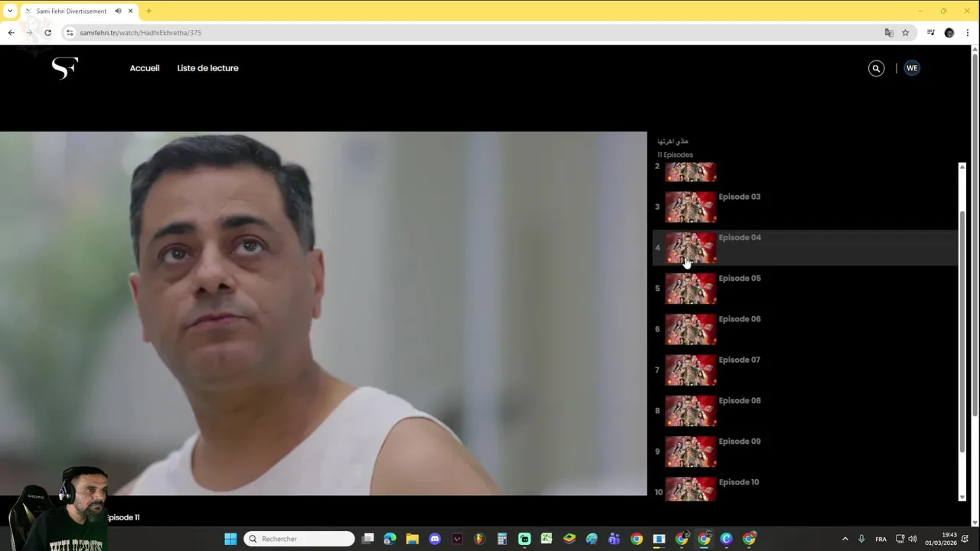This screenshot has height=551, width=980.
Task: Open a new browser tab
Action: pos(149,11)
